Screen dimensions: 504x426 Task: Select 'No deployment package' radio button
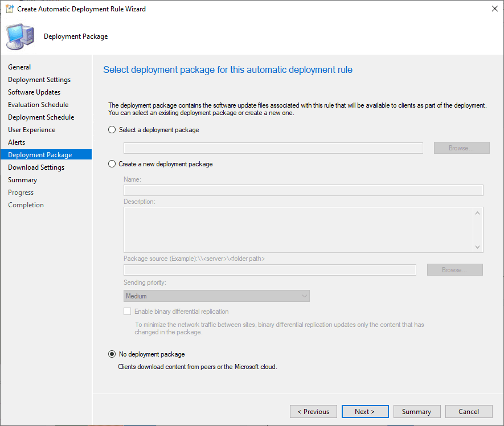point(112,354)
